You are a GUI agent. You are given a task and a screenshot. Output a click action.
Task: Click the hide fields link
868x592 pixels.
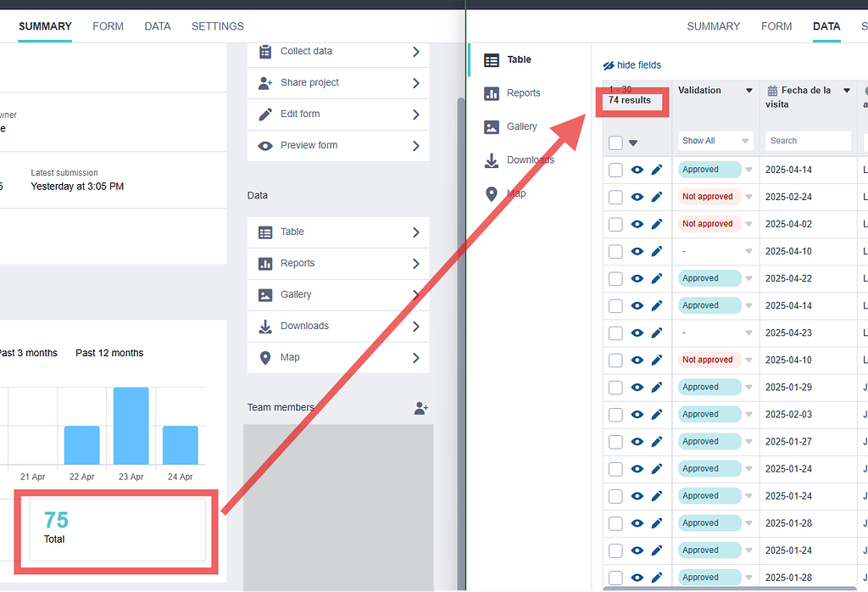click(637, 64)
